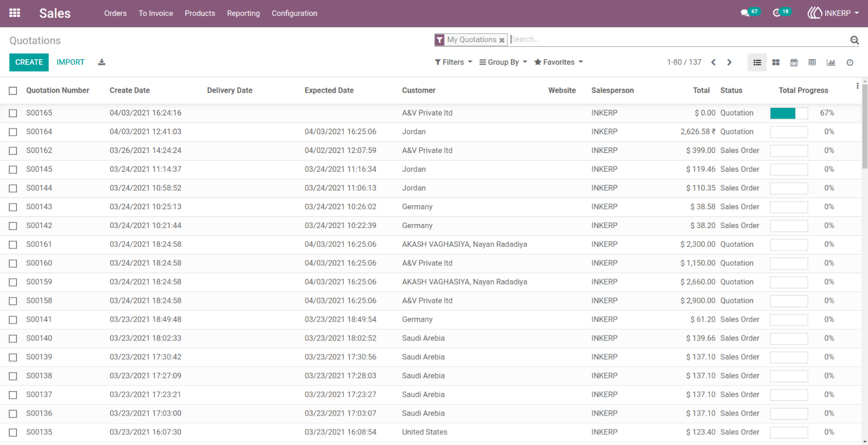Switch to graph view icon

pyautogui.click(x=831, y=62)
